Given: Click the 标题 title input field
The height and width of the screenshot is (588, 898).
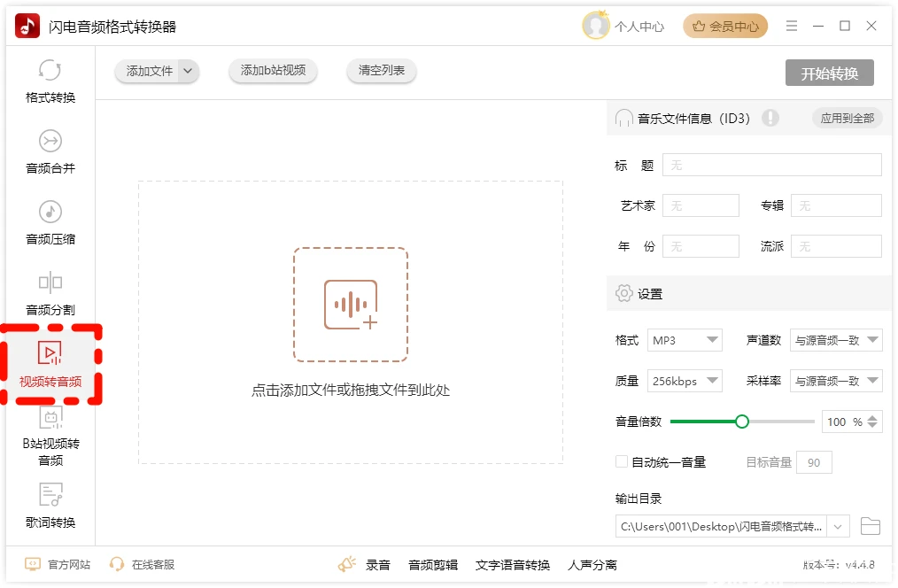Looking at the screenshot, I should click(x=772, y=165).
